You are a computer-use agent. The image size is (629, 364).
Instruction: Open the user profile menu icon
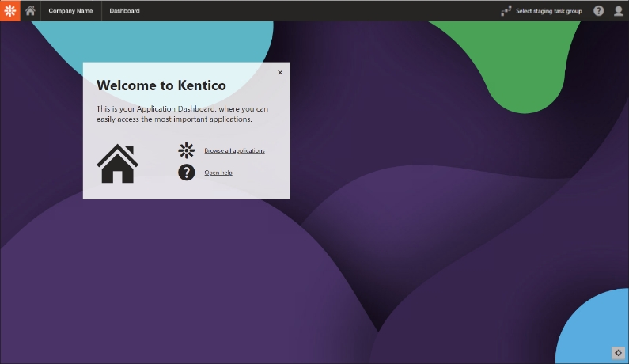pyautogui.click(x=619, y=11)
